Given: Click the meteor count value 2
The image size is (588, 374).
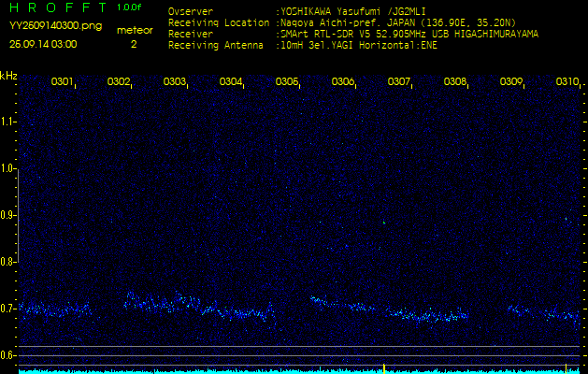Looking at the screenshot, I should coord(134,44).
